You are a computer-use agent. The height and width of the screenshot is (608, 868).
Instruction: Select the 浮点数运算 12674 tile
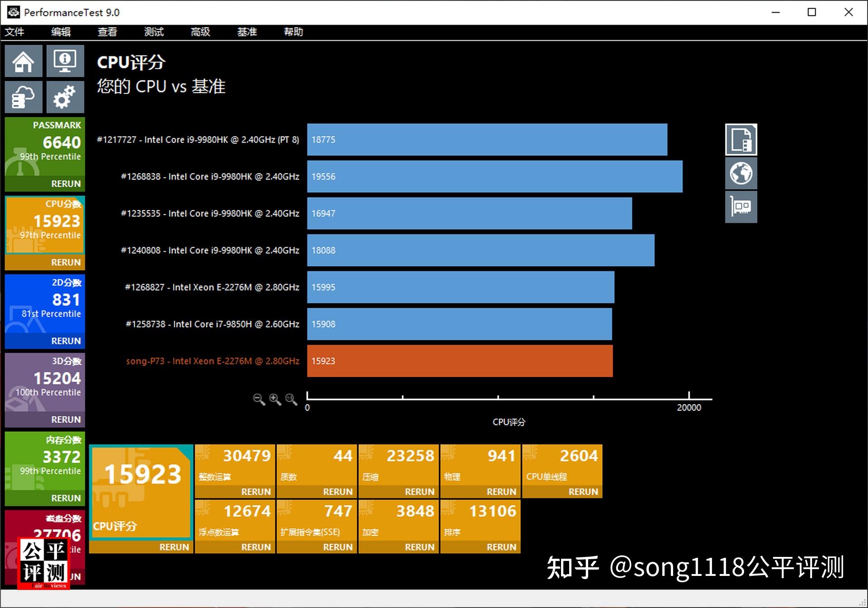pos(235,520)
